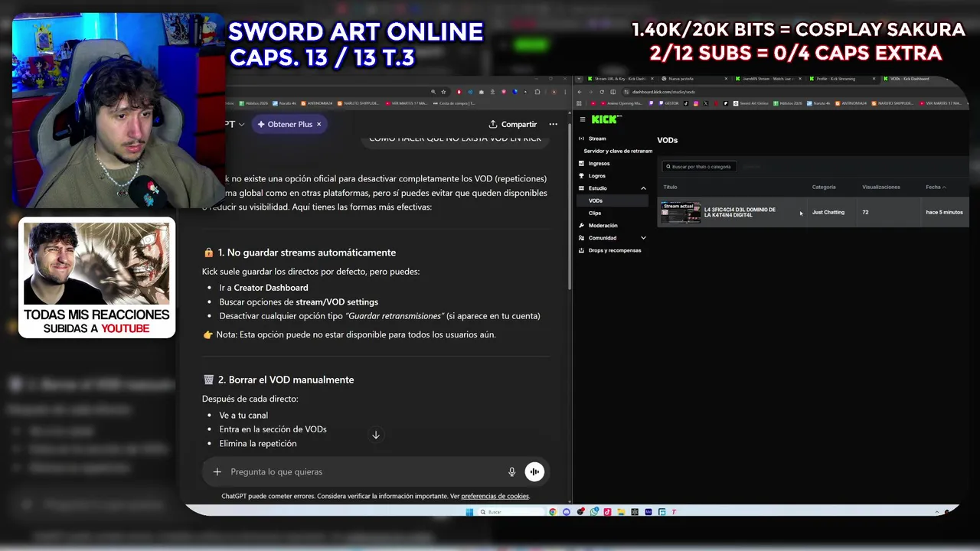Click zoom magnifier icon in ChatGPT address bar
This screenshot has height=551, width=980.
(433, 92)
